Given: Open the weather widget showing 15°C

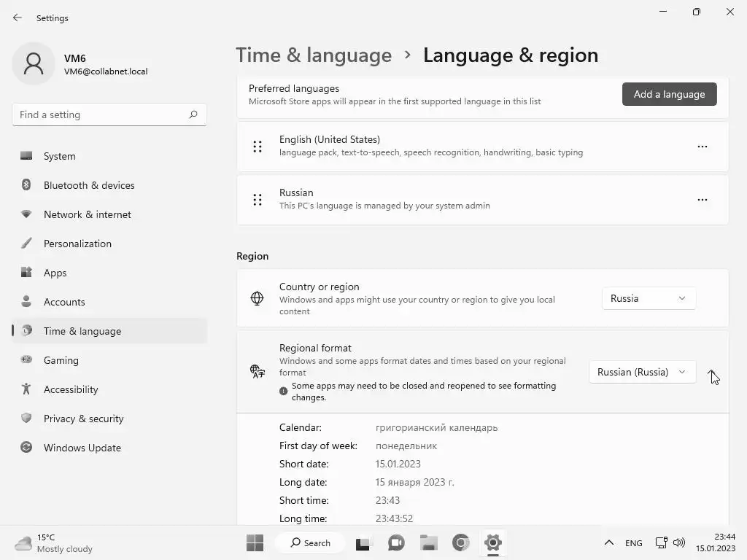Looking at the screenshot, I should pyautogui.click(x=53, y=542).
